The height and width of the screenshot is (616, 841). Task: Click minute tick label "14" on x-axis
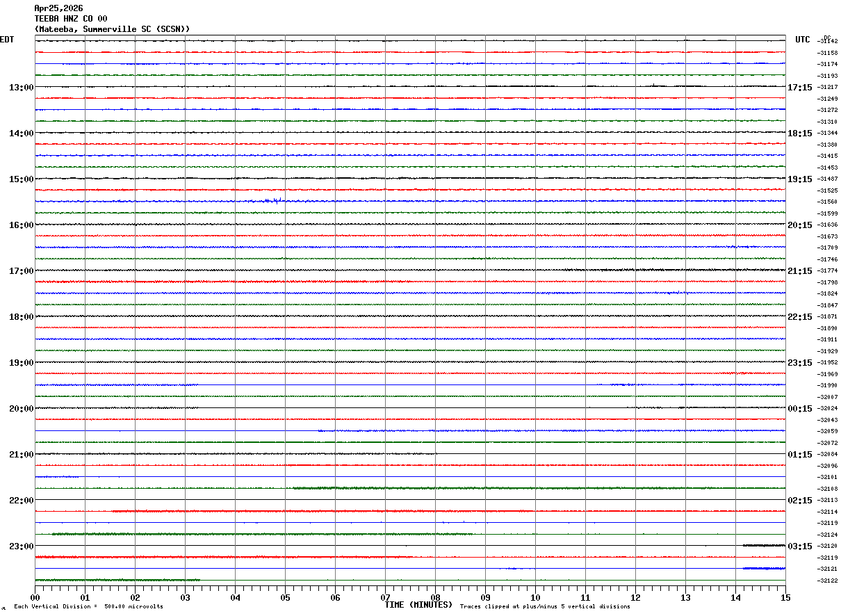click(x=735, y=597)
